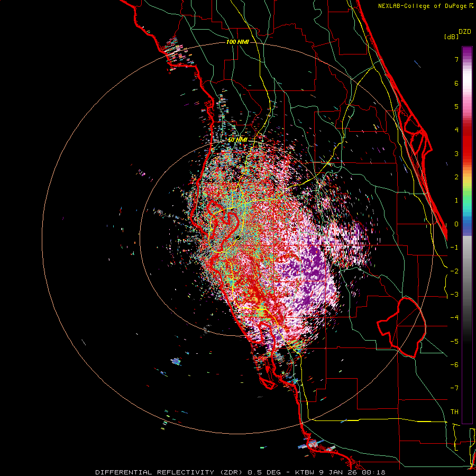Image resolution: width=476 pixels, height=476 pixels.
Task: Click the "50 NMI" range ring label
Action: click(237, 140)
